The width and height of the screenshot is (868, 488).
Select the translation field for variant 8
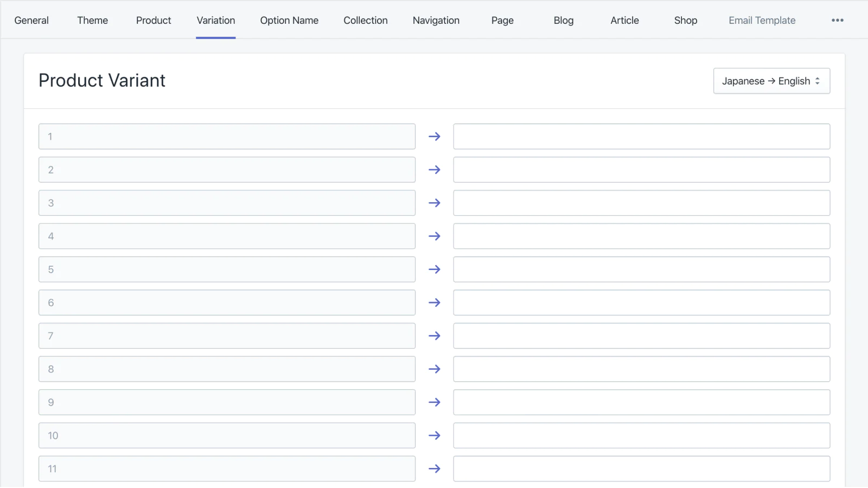coord(641,369)
